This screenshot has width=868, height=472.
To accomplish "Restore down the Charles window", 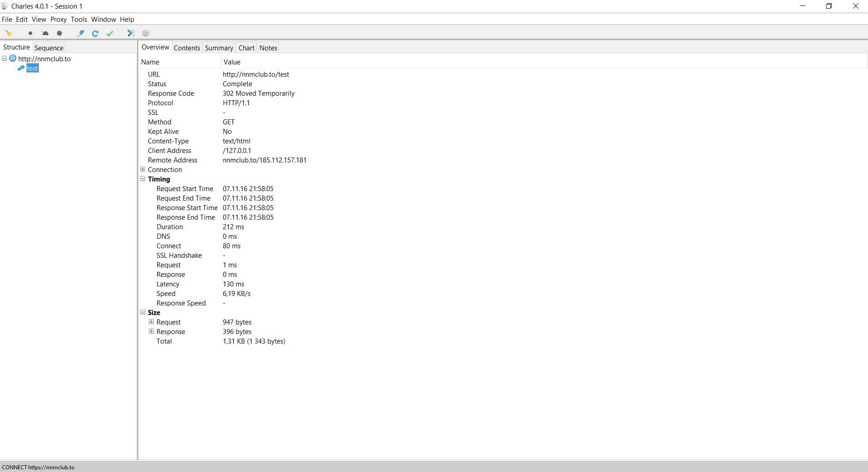I will (x=829, y=6).
